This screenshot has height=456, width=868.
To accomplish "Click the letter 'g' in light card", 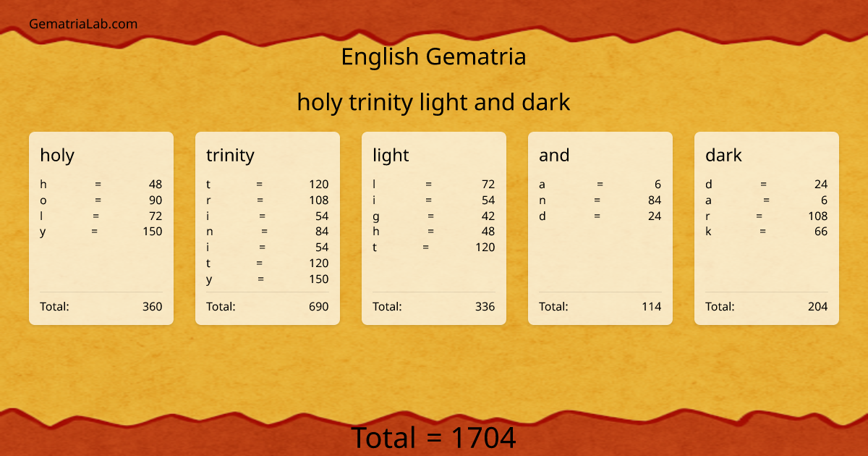I will click(376, 216).
